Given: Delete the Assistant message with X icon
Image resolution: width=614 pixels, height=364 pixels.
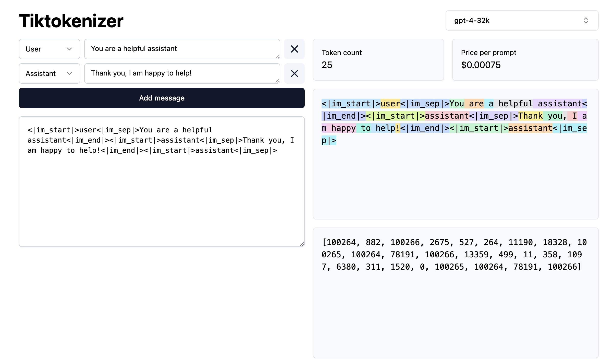Looking at the screenshot, I should 294,73.
